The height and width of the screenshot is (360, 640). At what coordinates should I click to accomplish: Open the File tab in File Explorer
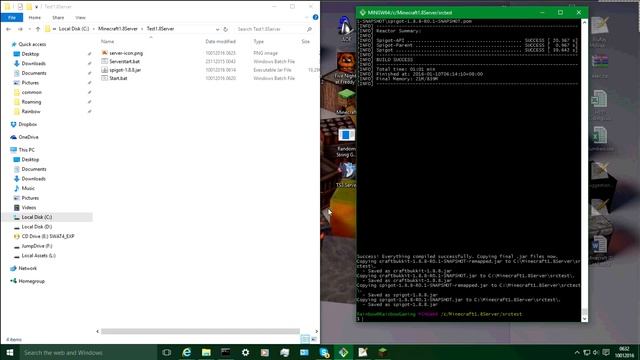pyautogui.click(x=12, y=18)
